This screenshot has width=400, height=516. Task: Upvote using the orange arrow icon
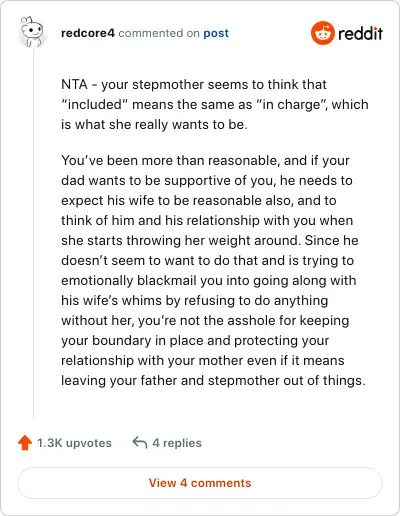(x=25, y=443)
